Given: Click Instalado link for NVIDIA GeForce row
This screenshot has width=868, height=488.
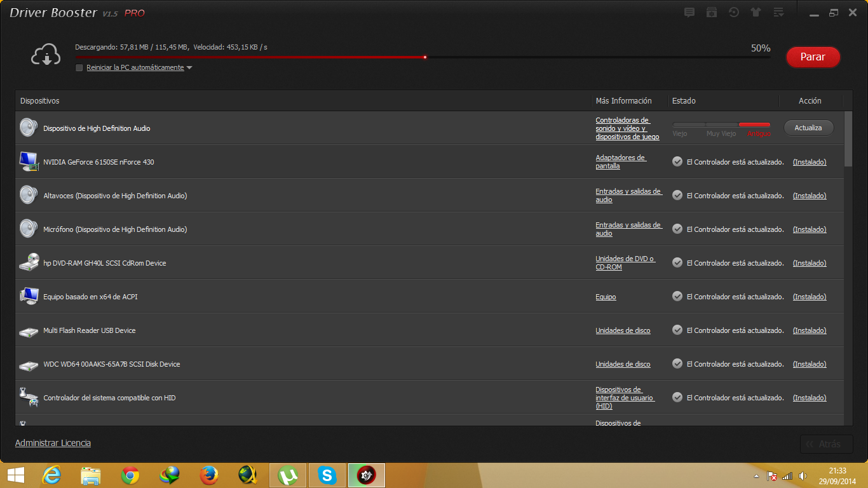Looking at the screenshot, I should 810,162.
